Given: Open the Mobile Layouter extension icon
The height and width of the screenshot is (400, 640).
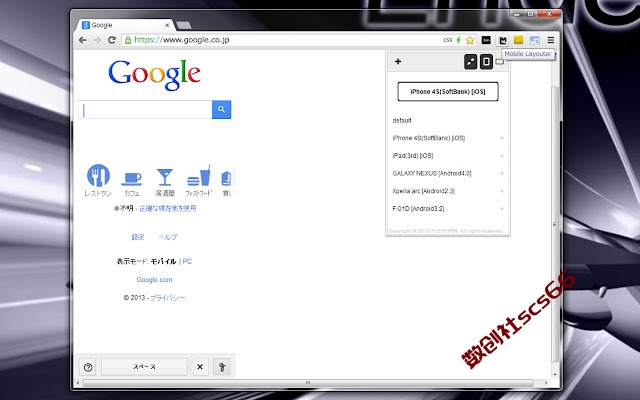Looking at the screenshot, I should (503, 40).
